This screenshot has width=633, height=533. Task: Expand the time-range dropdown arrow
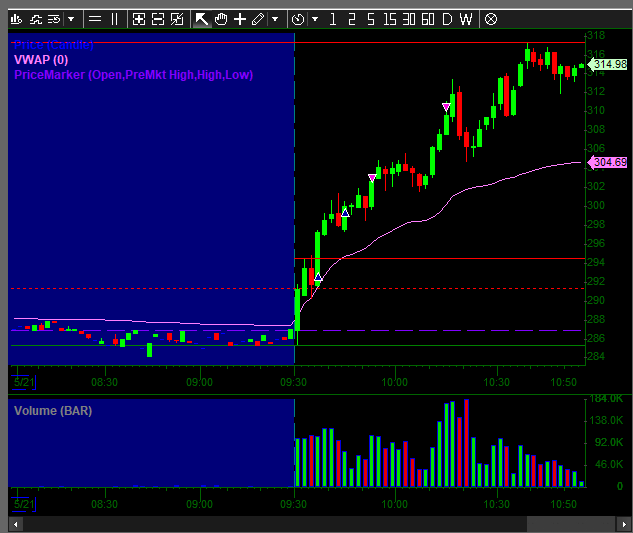coord(315,19)
